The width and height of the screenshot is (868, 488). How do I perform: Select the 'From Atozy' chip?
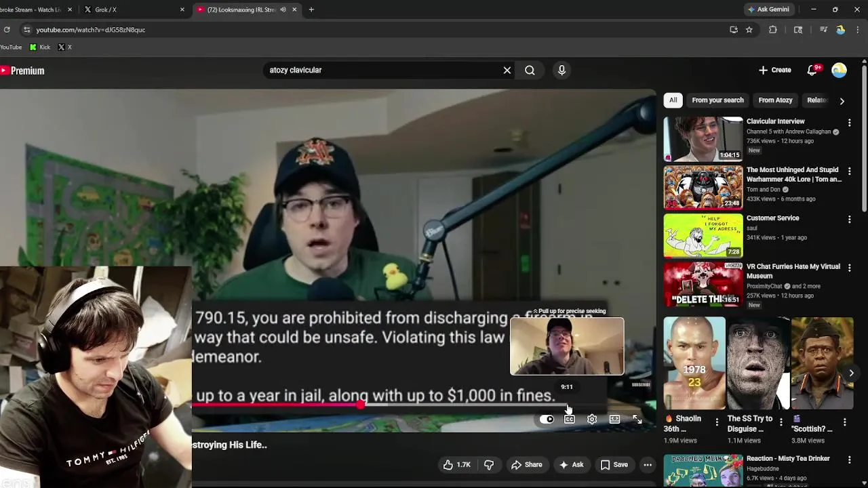point(775,100)
